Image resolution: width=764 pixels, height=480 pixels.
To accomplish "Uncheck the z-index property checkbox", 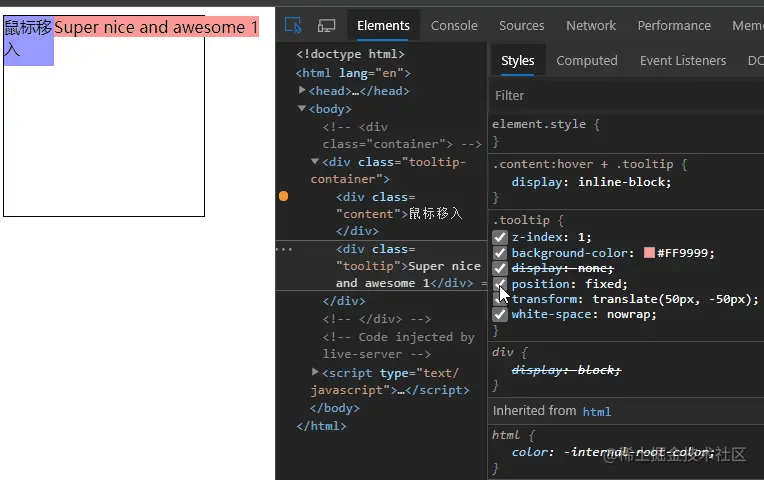I will coord(499,237).
